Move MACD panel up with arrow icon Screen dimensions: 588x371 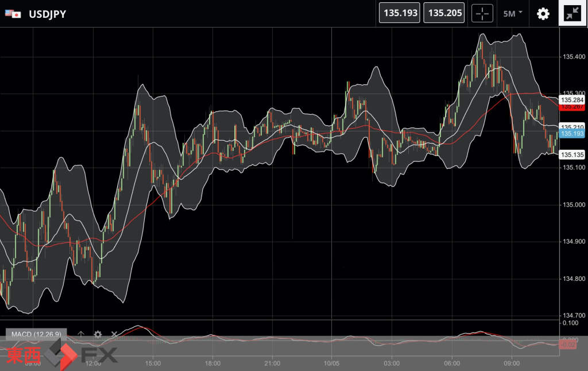click(x=81, y=334)
